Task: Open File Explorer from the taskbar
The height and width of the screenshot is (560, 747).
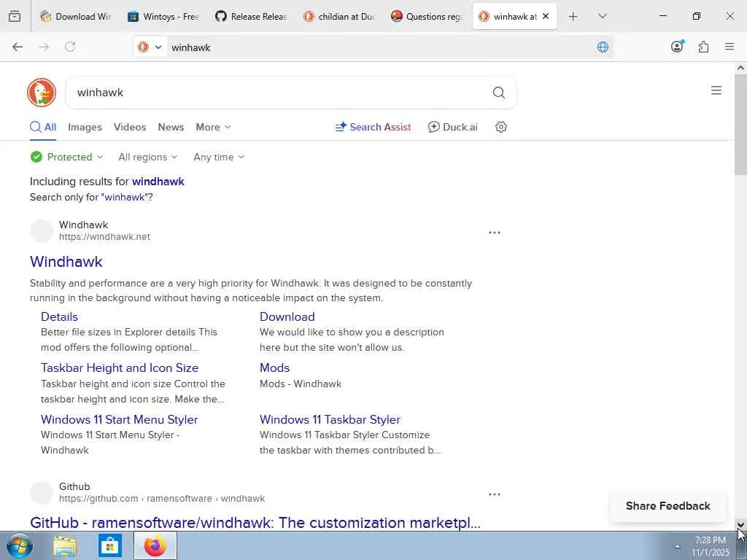Action: [65, 545]
